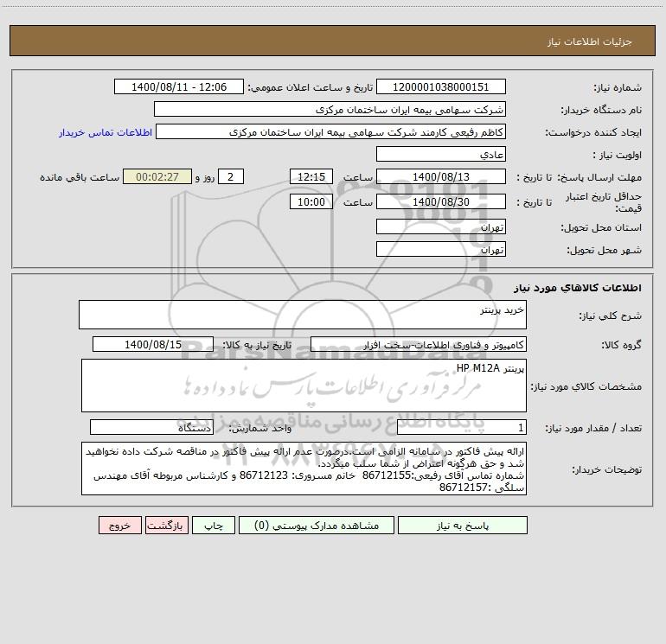This screenshot has height=644, width=666.
Task: Click the priority field showing عادی
Action: [441, 154]
